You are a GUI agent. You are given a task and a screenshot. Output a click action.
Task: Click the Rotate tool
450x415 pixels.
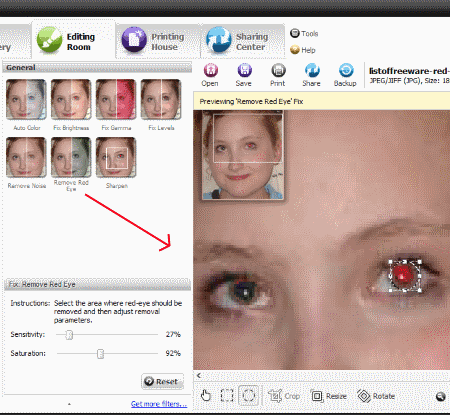376,396
